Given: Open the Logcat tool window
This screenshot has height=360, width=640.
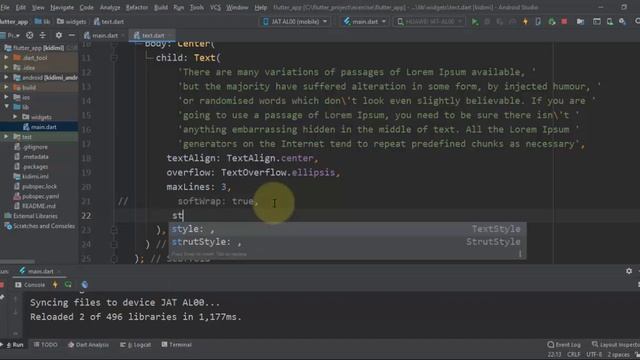Looking at the screenshot, I should click(x=135, y=345).
